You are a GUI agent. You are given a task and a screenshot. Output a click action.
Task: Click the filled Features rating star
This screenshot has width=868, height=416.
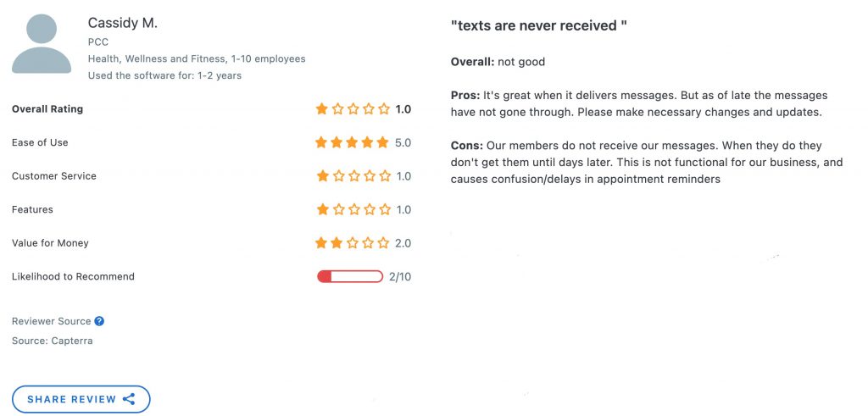321,209
